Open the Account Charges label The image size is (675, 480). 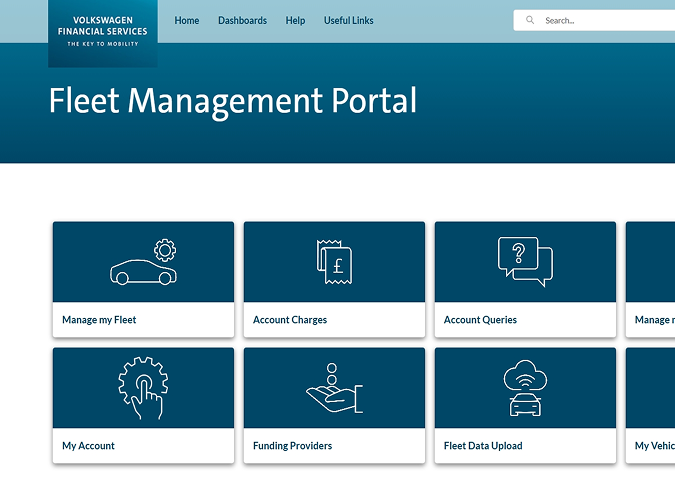click(290, 320)
